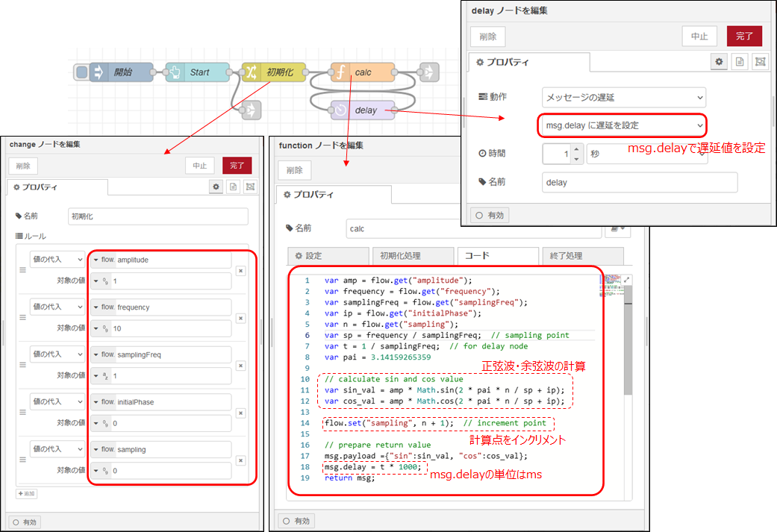Remove the amplitude rule with x button
Viewport: 777px width, 532px height.
(240, 272)
